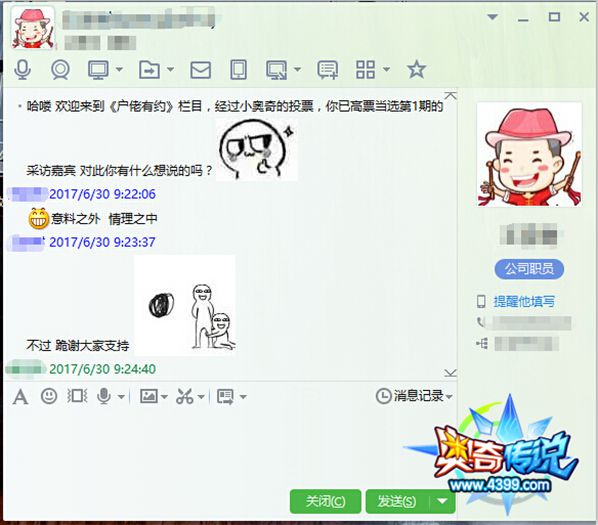
Task: Open 消息记录 message history
Action: coord(410,396)
